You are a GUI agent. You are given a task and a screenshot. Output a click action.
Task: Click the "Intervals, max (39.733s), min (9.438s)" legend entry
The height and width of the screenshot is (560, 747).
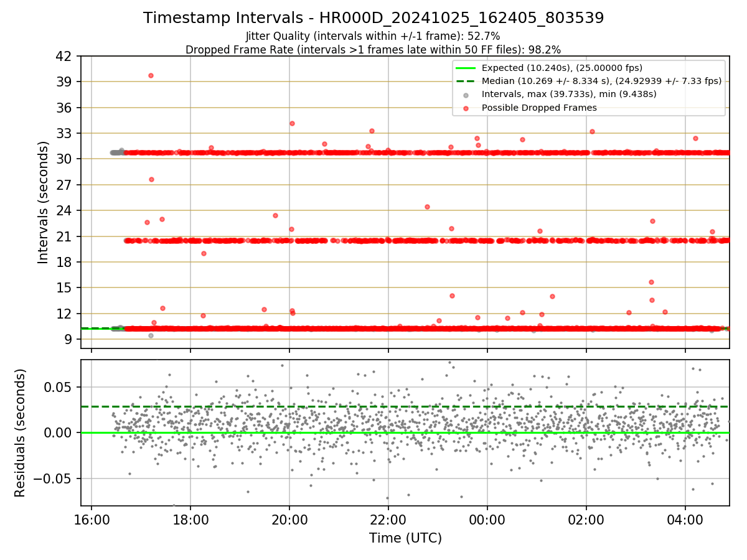pos(569,94)
